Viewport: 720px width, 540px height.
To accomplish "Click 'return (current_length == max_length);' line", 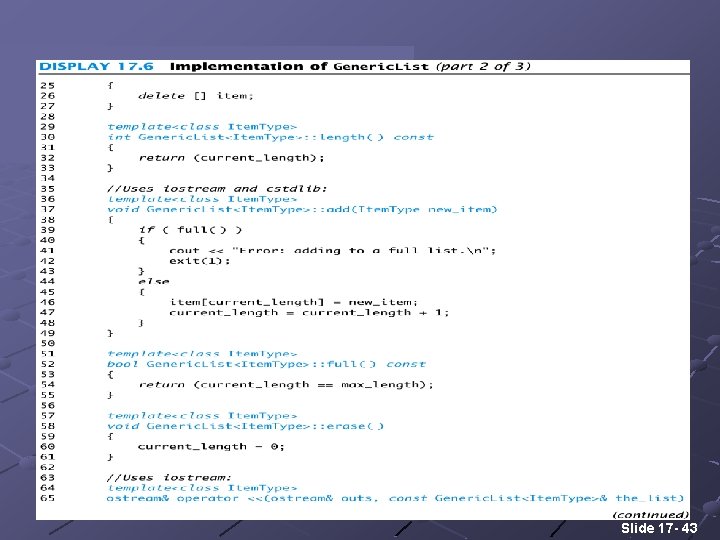I will 286,385.
